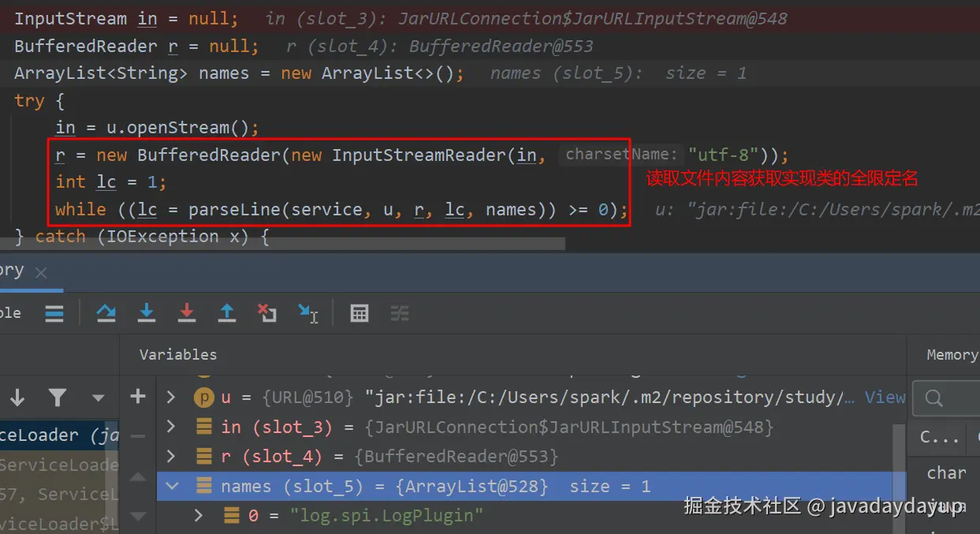Click the Variables panel header
The height and width of the screenshot is (534, 980).
pos(178,355)
